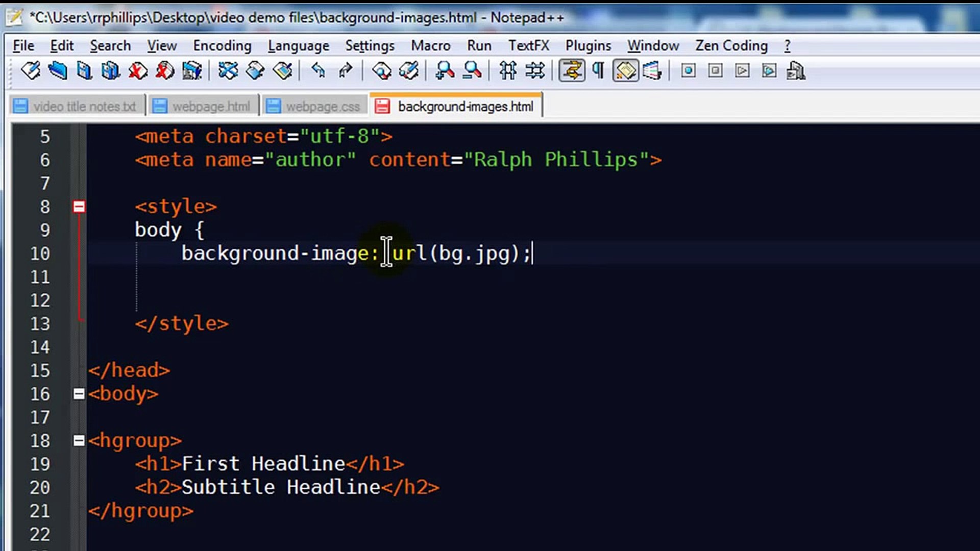
Task: Open the Zen Coding menu
Action: 731,46
